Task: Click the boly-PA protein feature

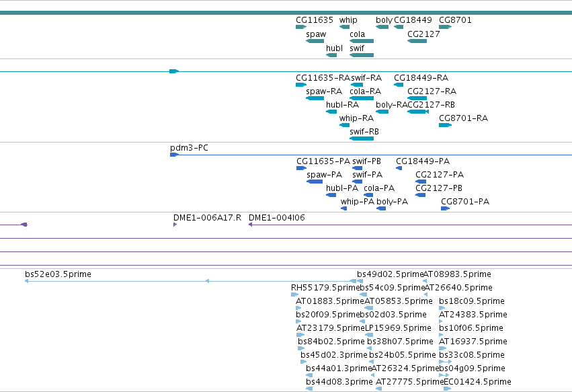Action: 381,208
